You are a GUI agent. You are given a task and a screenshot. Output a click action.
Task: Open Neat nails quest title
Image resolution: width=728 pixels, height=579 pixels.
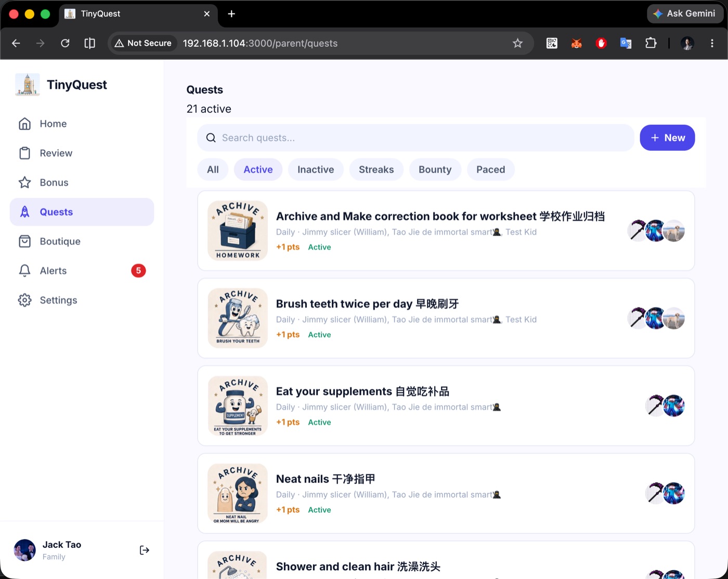pyautogui.click(x=326, y=479)
